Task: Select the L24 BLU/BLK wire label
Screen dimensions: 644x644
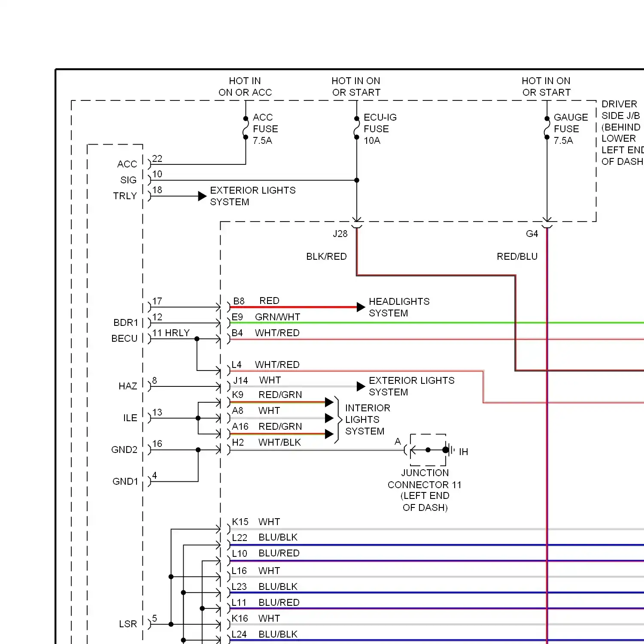Action: pos(264,634)
